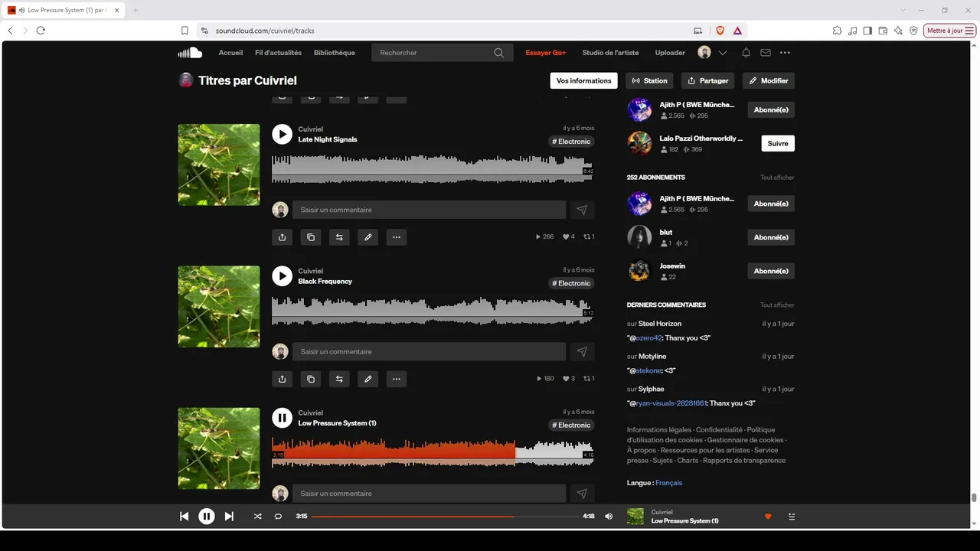This screenshot has width=980, height=551.
Task: Mute the volume in the player bar
Action: coord(609,517)
